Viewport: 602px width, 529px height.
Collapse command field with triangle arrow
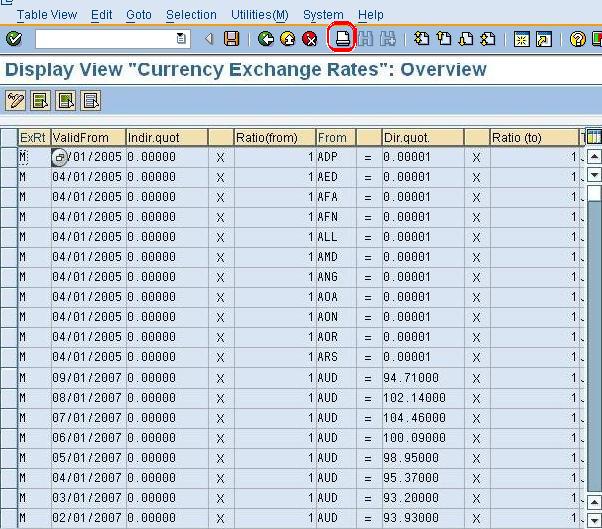(x=209, y=39)
